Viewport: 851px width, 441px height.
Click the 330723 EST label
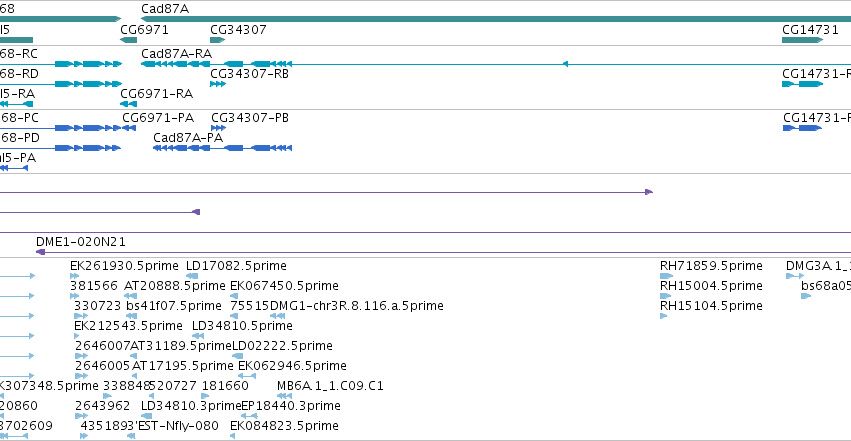click(x=98, y=306)
